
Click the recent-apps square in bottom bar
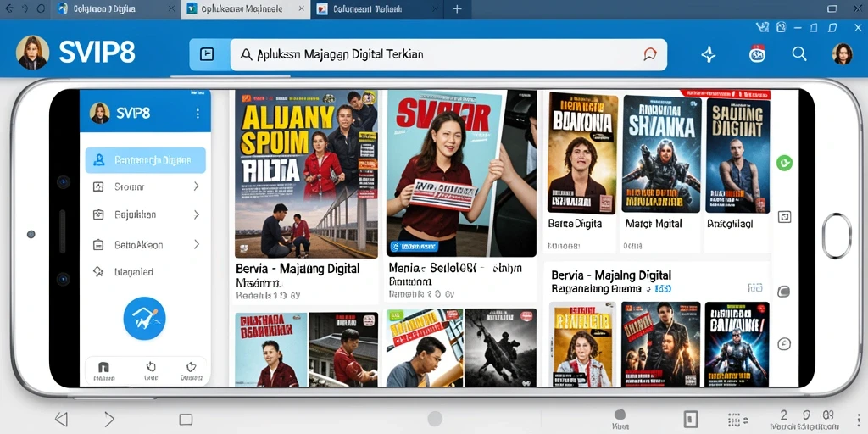pyautogui.click(x=186, y=419)
